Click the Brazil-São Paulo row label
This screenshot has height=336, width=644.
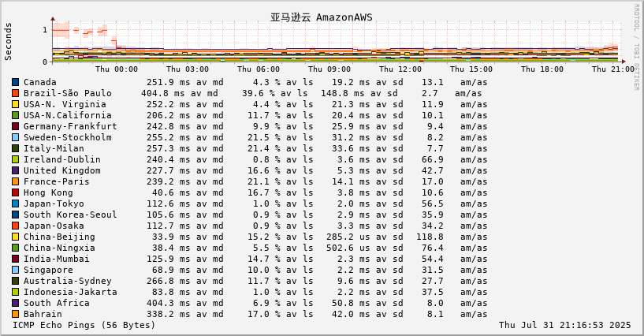point(67,93)
